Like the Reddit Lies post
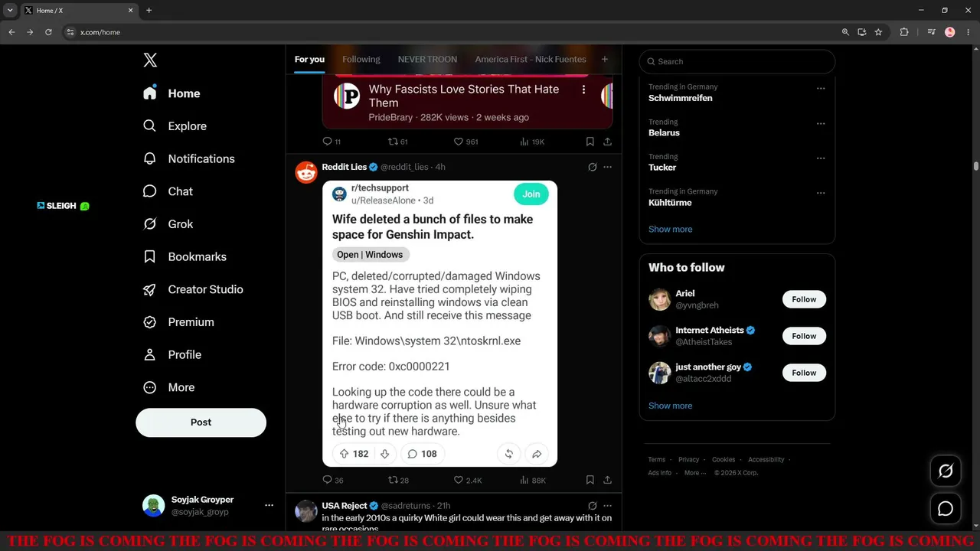Screen dimensions: 980x551 coord(467,481)
